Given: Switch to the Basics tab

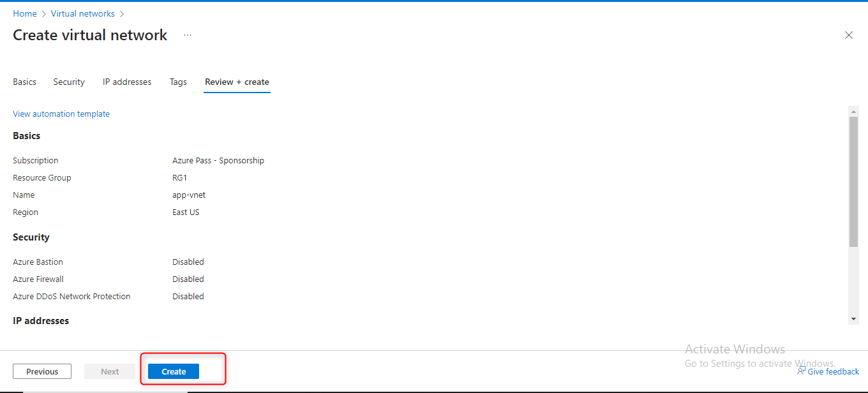Looking at the screenshot, I should pos(25,82).
